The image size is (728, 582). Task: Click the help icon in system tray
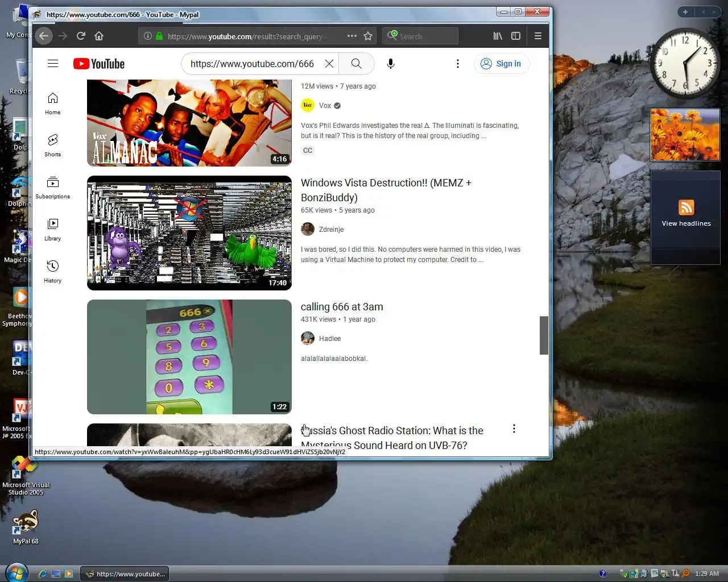602,573
